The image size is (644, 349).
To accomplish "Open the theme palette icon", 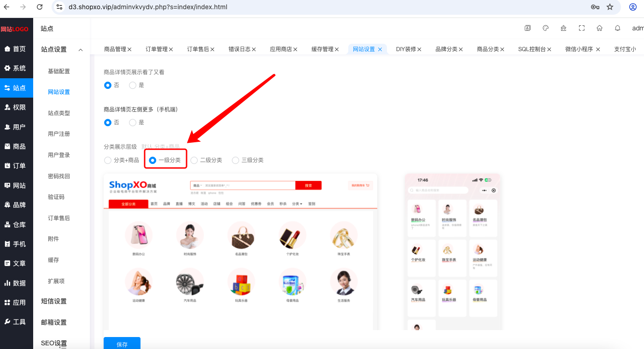I will click(545, 28).
